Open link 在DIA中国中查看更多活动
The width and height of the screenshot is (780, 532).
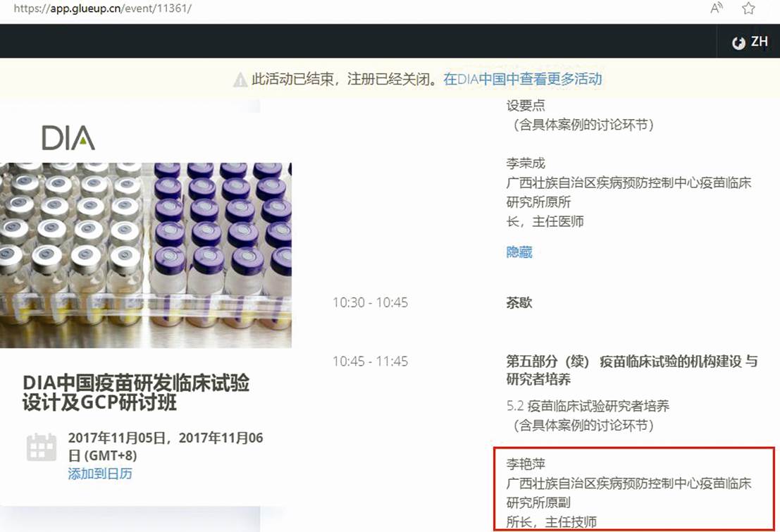click(x=522, y=79)
